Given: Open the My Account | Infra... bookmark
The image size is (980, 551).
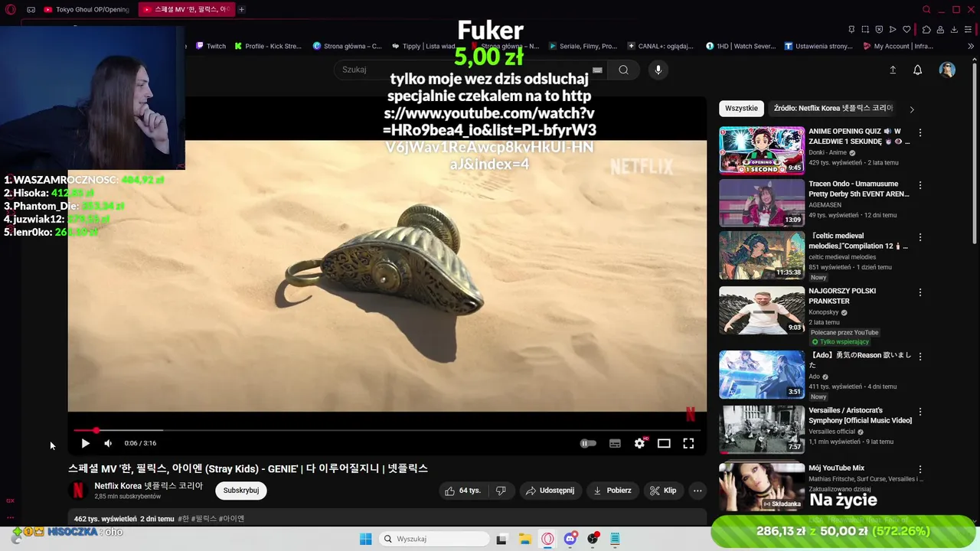Looking at the screenshot, I should click(x=898, y=46).
